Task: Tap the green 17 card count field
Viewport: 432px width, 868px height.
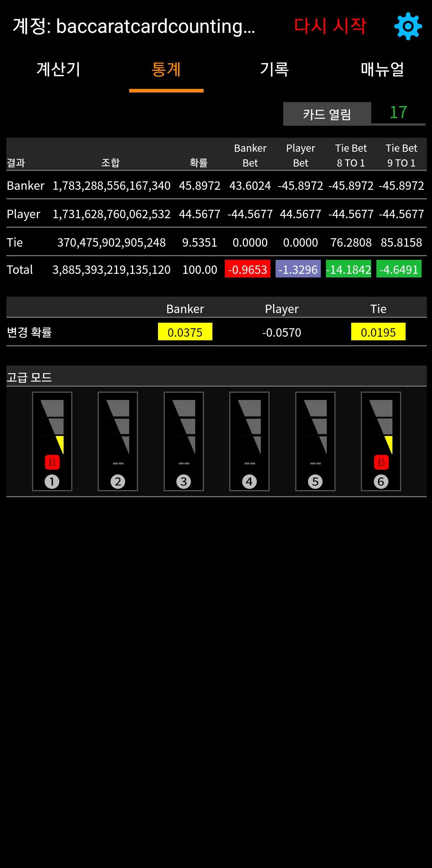Action: tap(398, 113)
